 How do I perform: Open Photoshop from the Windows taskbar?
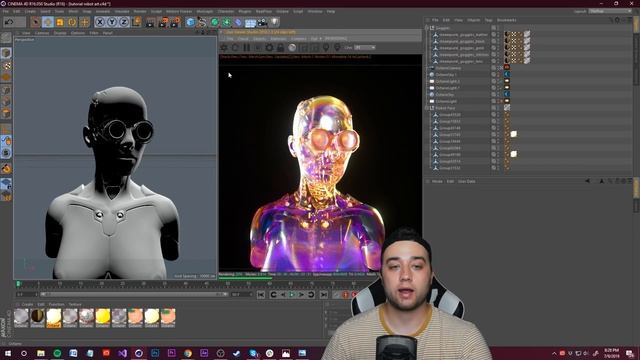155,353
